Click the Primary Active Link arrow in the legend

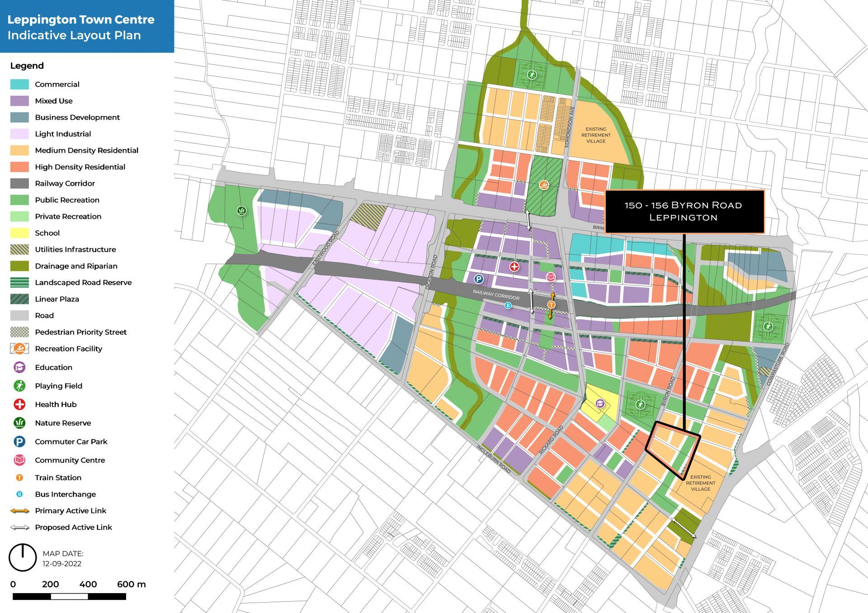point(19,511)
